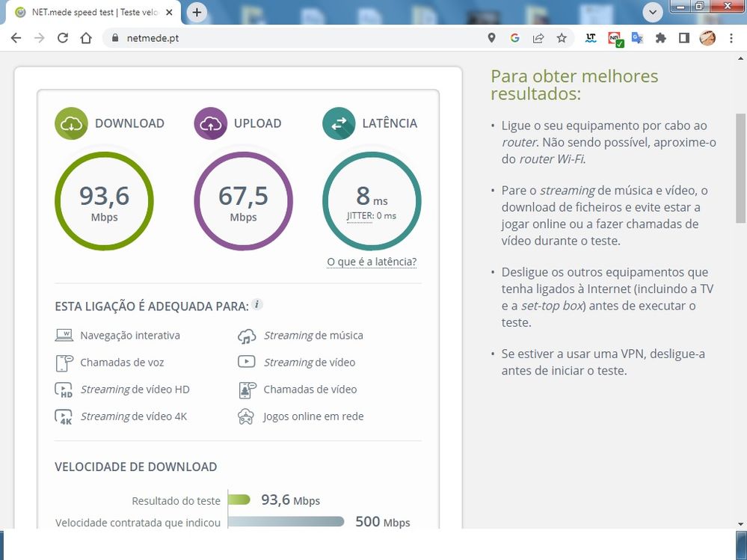Open the Extensions puzzle piece menu
The image size is (747, 560).
(x=660, y=38)
